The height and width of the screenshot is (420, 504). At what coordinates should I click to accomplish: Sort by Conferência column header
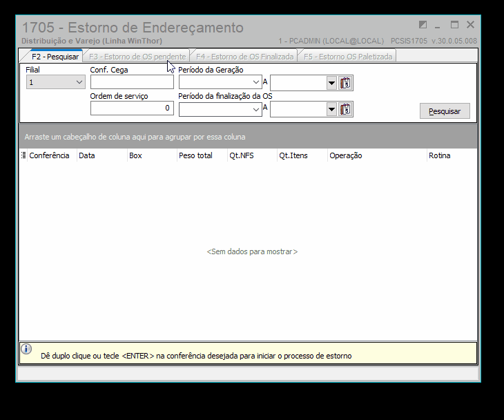52,155
